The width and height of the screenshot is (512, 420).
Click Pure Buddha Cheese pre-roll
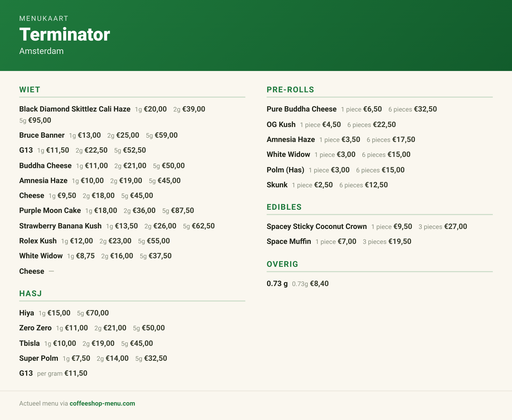coord(302,109)
